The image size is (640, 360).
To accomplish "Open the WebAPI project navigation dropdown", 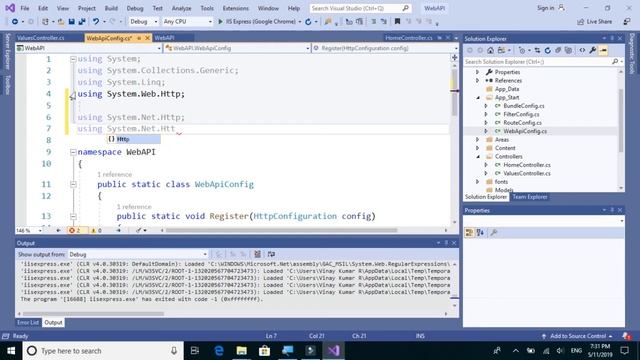I will click(x=89, y=48).
